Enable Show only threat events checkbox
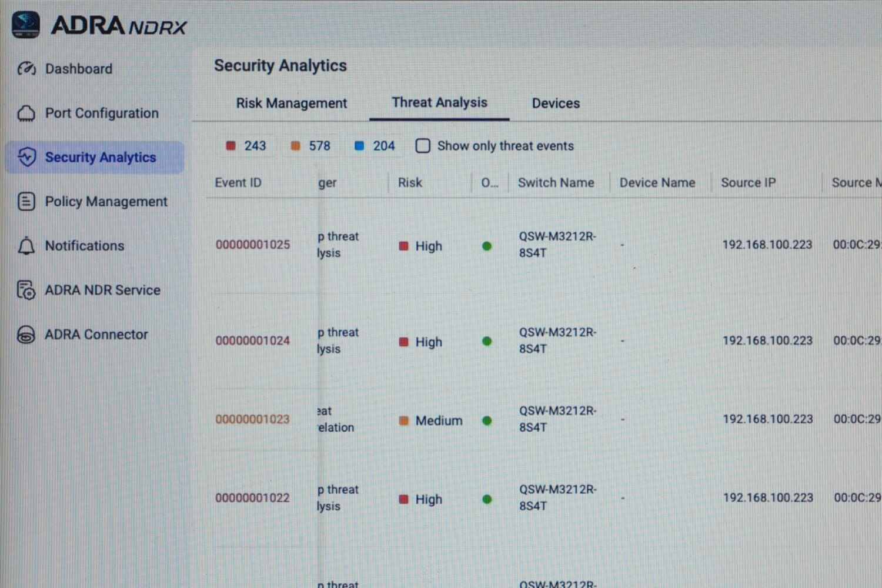Viewport: 882px width, 588px height. pos(423,146)
